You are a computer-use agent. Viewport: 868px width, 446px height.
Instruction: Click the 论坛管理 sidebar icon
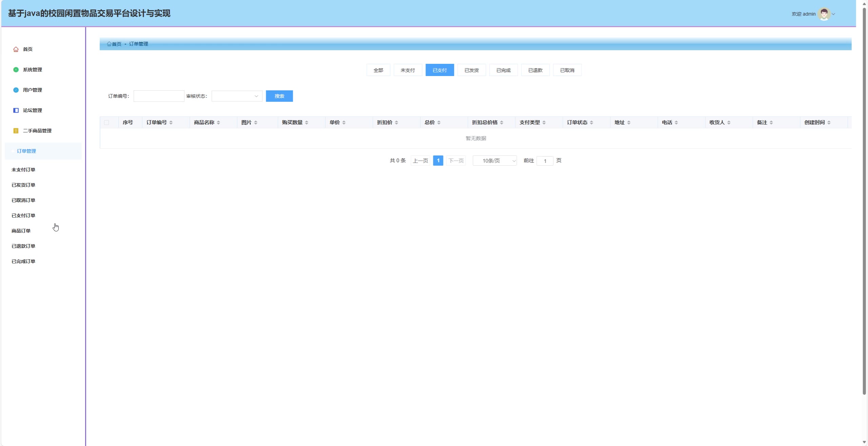pyautogui.click(x=16, y=110)
